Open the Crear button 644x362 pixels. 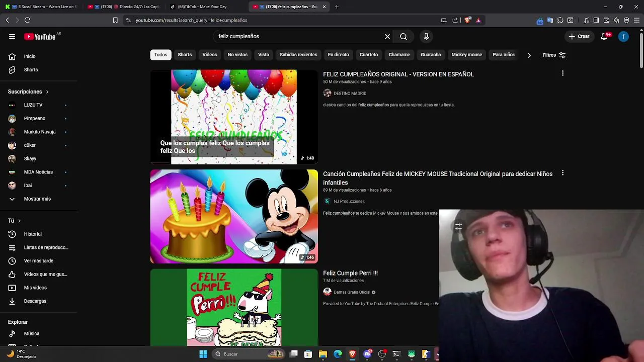pos(579,36)
